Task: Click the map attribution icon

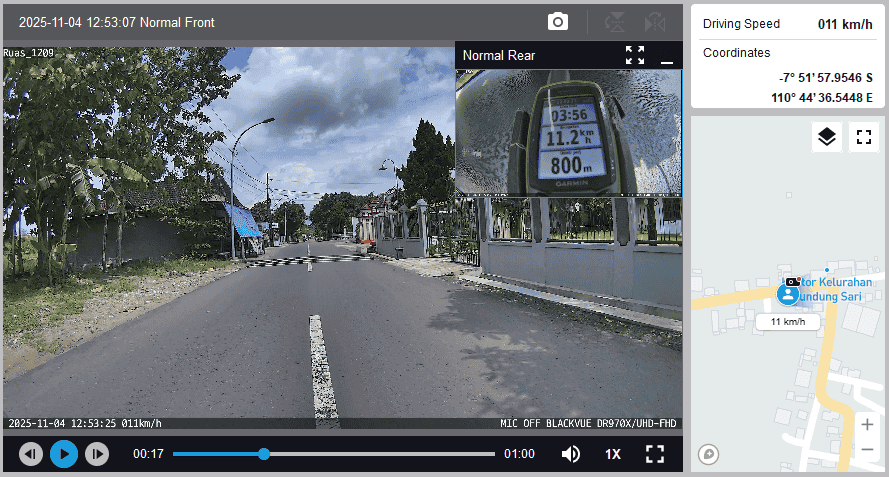Action: click(709, 454)
